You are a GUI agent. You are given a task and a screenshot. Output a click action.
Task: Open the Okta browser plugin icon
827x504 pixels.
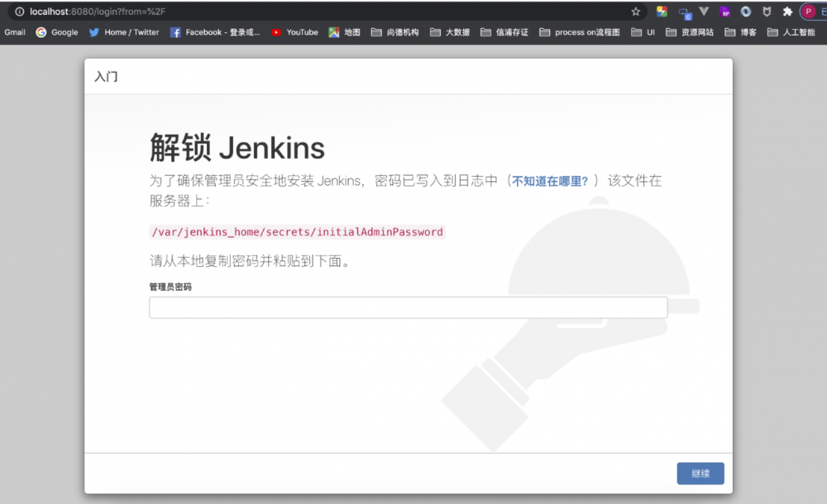[746, 12]
